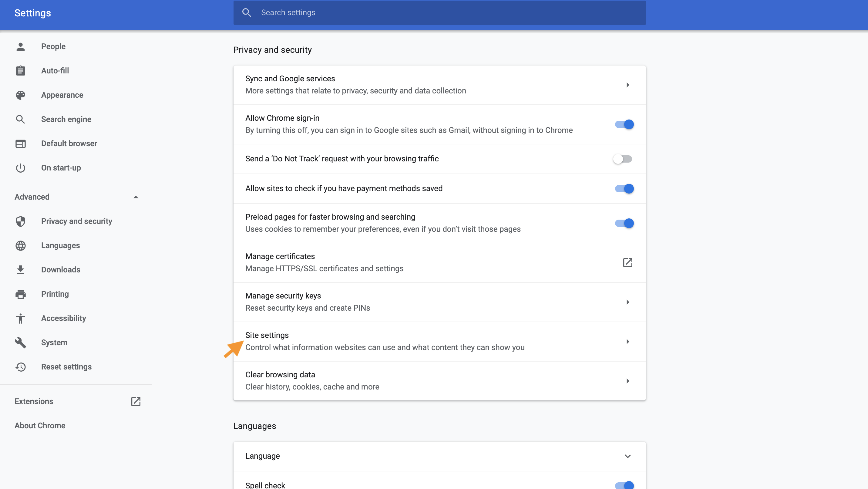Collapse the Advanced section arrow
This screenshot has width=868, height=489.
pos(136,197)
